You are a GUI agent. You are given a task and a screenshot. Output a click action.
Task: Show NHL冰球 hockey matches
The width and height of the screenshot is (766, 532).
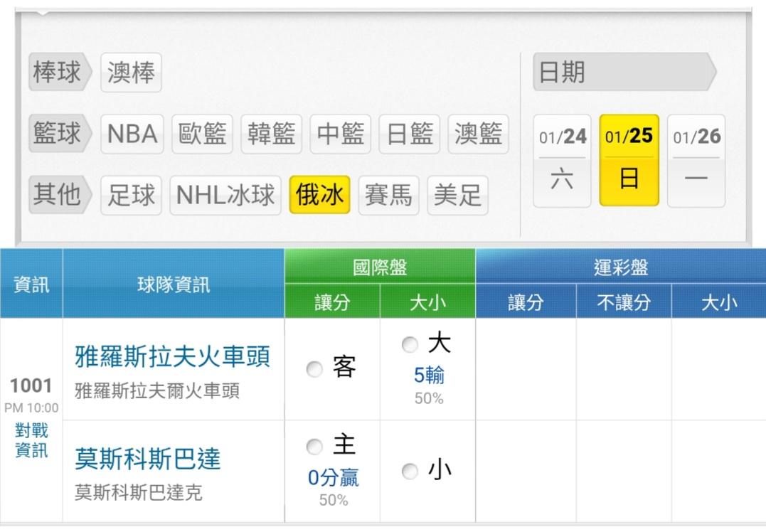pyautogui.click(x=225, y=195)
